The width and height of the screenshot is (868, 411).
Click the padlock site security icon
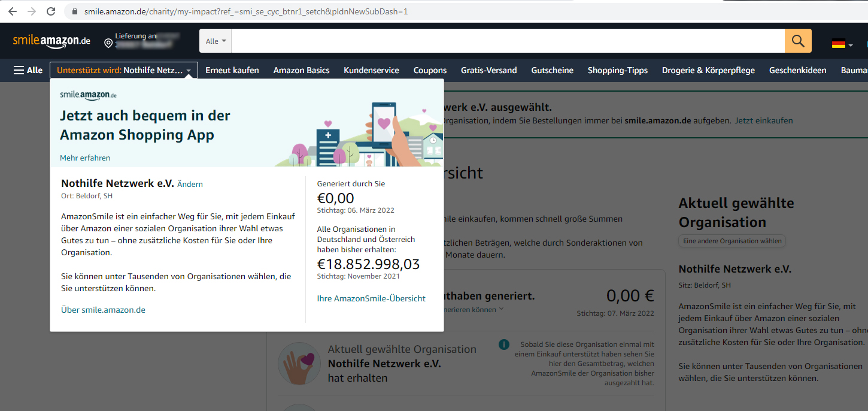[x=75, y=11]
